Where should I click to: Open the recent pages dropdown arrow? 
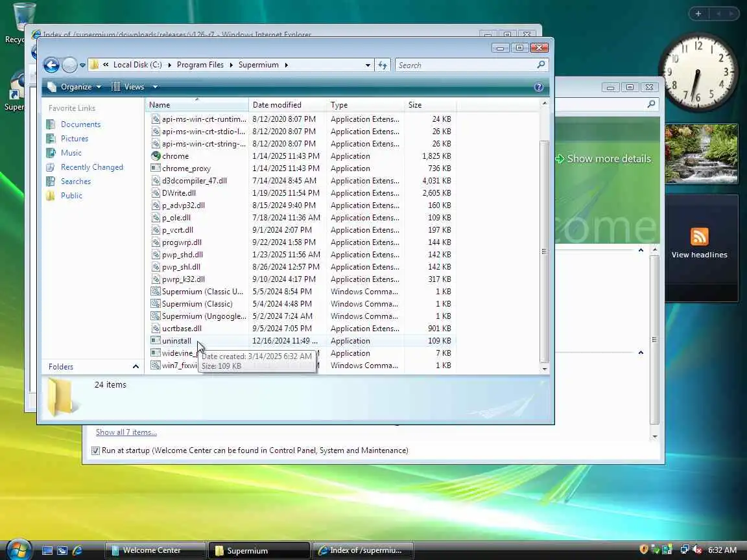(82, 65)
